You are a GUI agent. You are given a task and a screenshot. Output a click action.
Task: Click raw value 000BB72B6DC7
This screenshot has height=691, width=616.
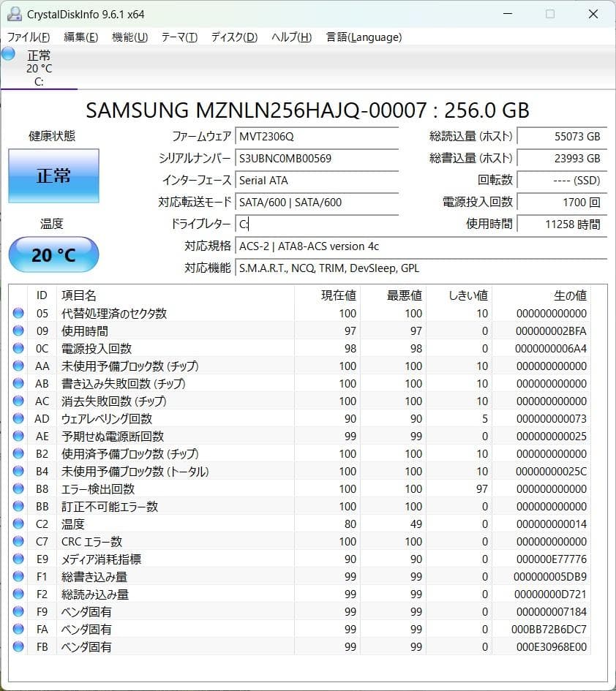549,630
